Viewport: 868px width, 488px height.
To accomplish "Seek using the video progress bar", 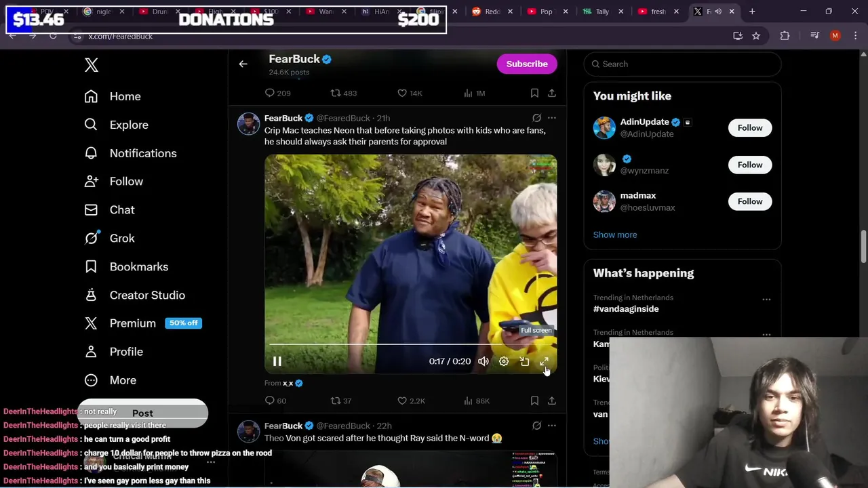I will (x=411, y=344).
